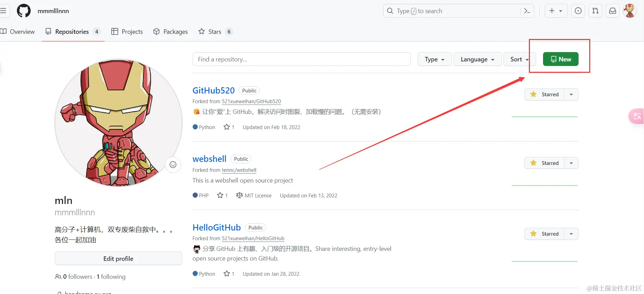Viewport: 644px width, 294px height.
Task: Focus the Find a repository field
Action: pos(301,59)
